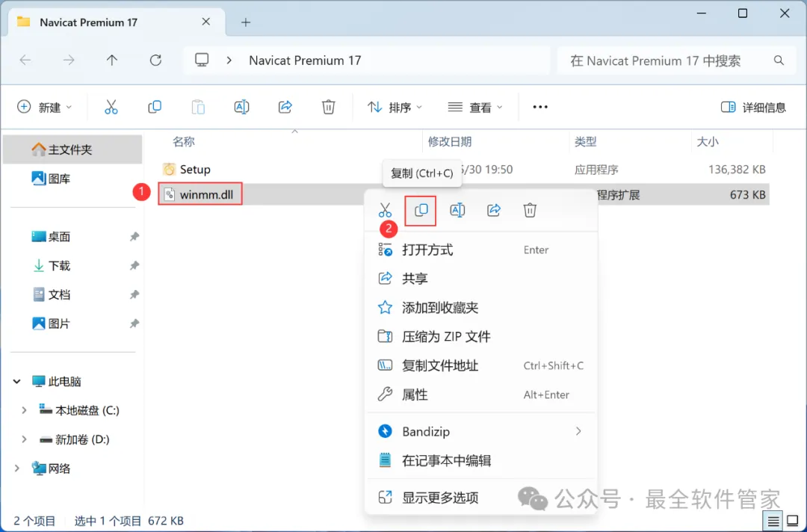Switch to the details list view icon in the status bar
This screenshot has width=807, height=532.
tap(773, 522)
